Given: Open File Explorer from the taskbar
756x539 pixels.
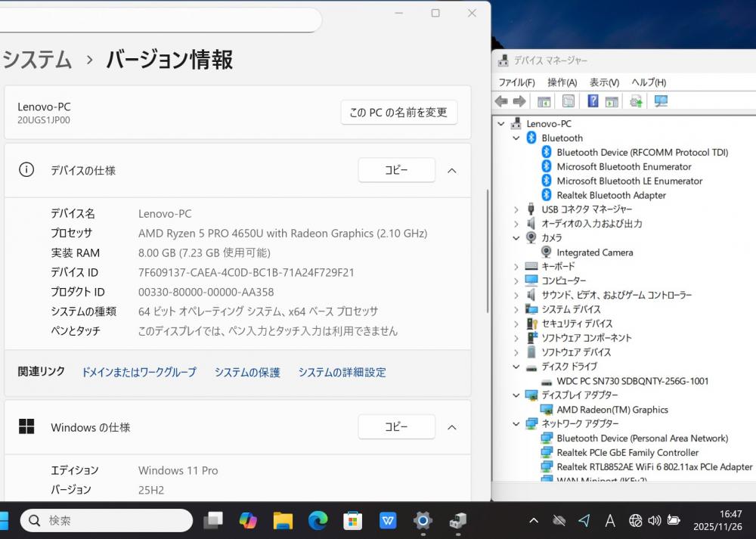Looking at the screenshot, I should [x=283, y=520].
